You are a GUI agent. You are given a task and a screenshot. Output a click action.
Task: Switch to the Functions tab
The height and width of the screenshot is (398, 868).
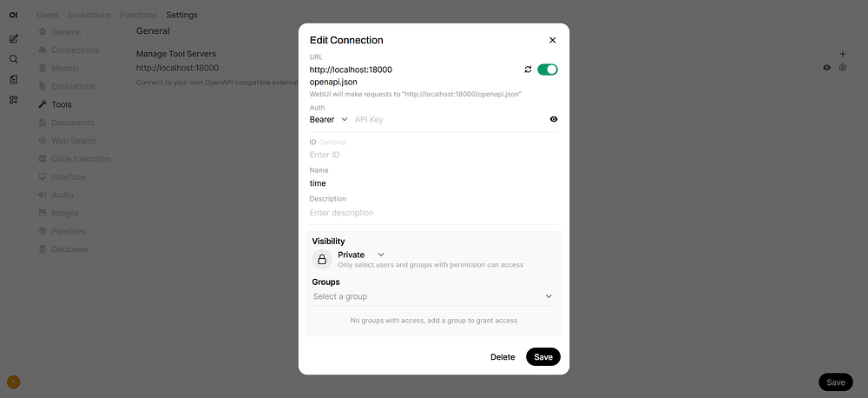click(x=138, y=15)
